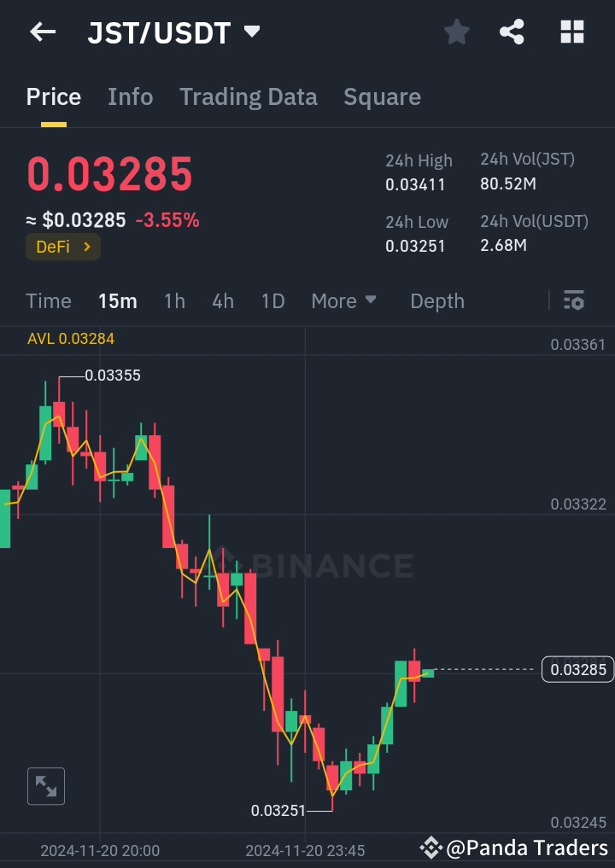Screen dimensions: 615x868
Task: Open the @Panda Traders link
Action: (513, 848)
